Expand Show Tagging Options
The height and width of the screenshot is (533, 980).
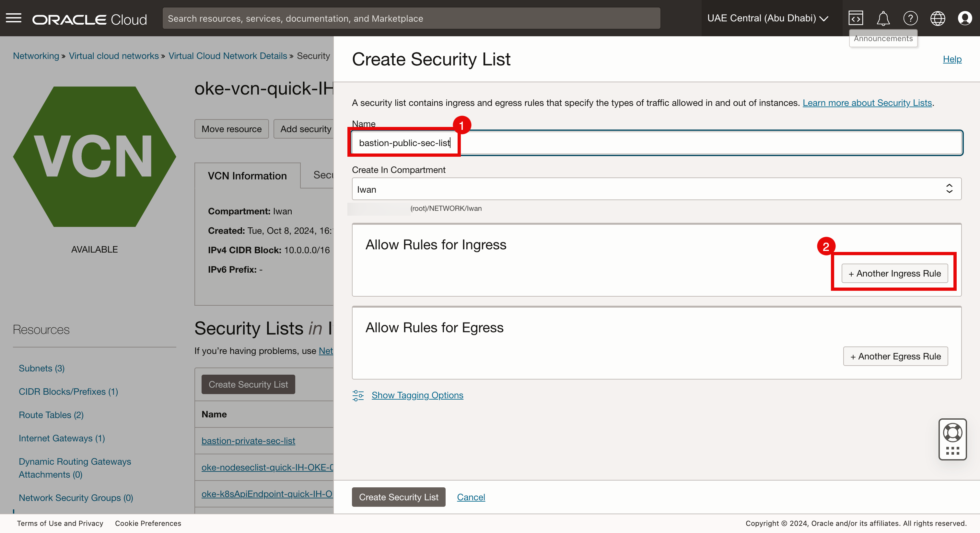(x=417, y=395)
